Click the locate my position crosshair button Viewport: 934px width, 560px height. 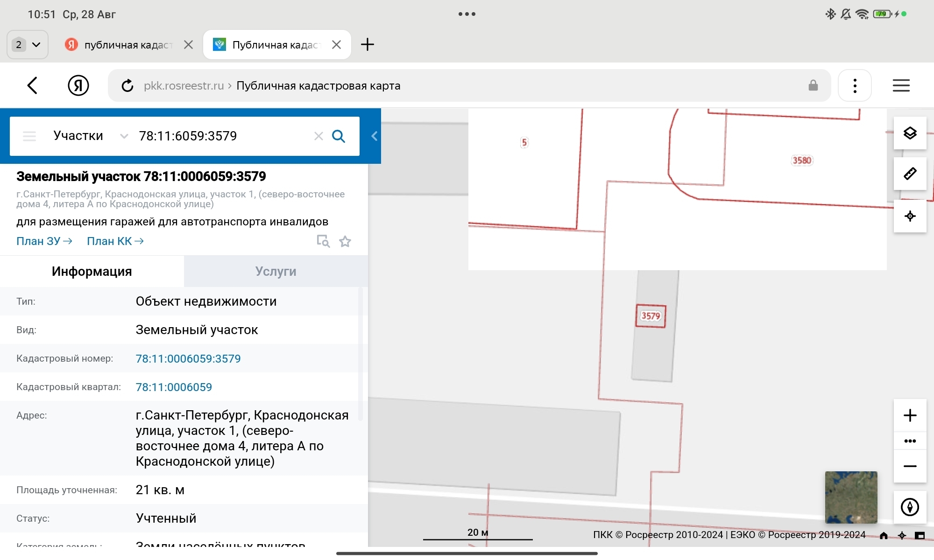point(910,216)
